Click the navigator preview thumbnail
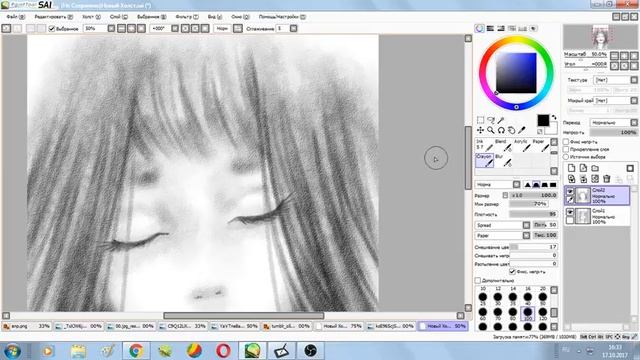The width and height of the screenshot is (640, 360). click(600, 37)
